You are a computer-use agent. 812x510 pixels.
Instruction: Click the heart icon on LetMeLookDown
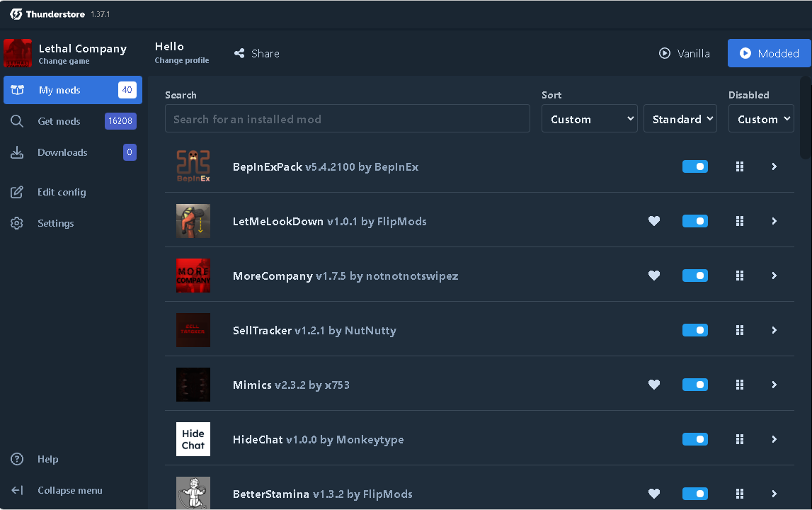tap(654, 221)
